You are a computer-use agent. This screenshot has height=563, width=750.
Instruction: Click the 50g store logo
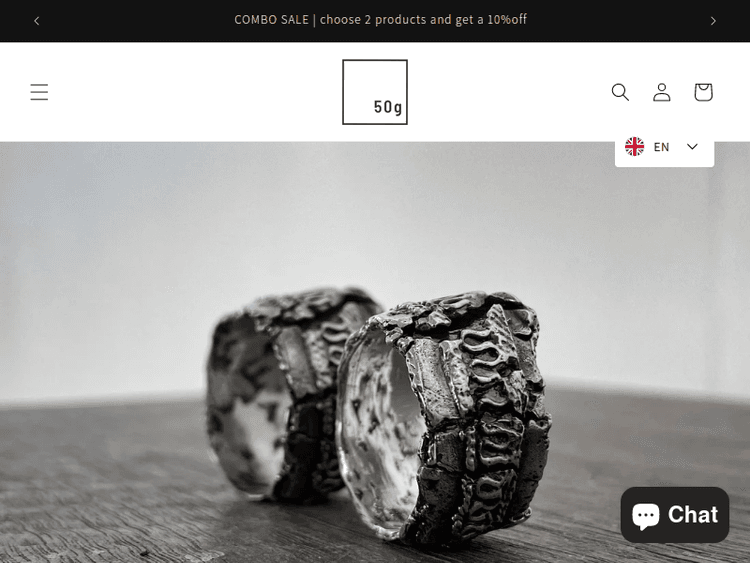375,92
